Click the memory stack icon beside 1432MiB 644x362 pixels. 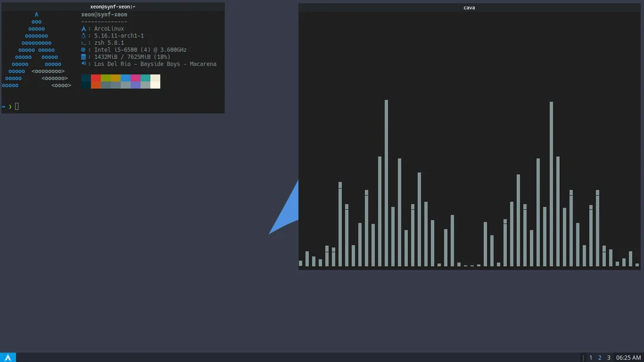(x=83, y=57)
